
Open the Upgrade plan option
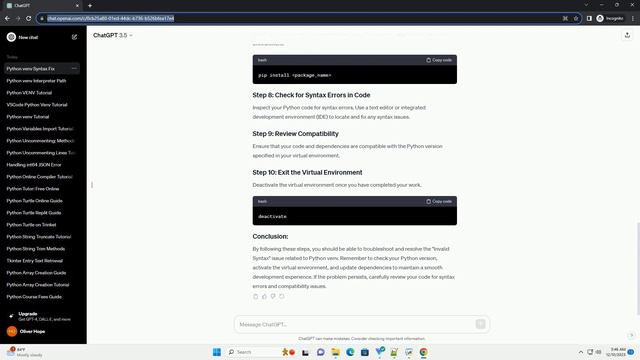tap(41, 316)
